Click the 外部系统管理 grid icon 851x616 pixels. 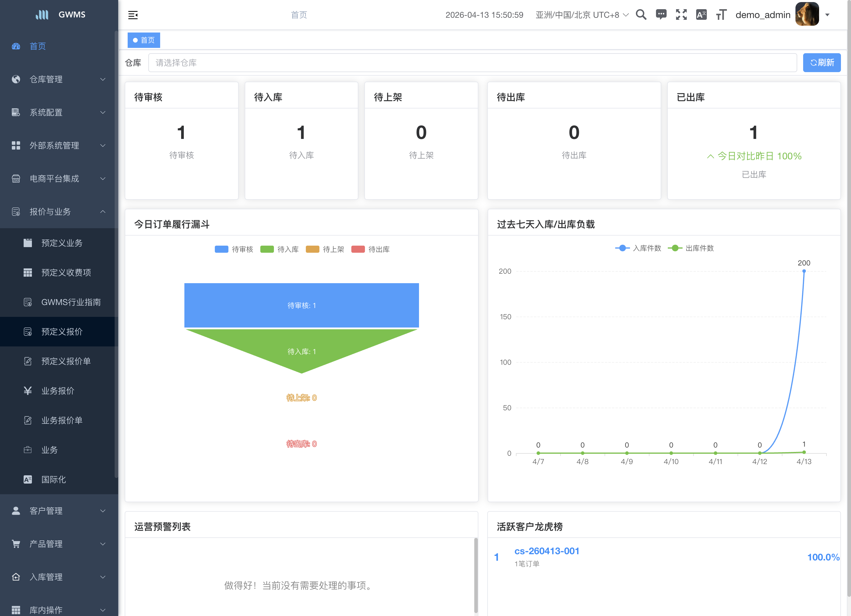16,145
